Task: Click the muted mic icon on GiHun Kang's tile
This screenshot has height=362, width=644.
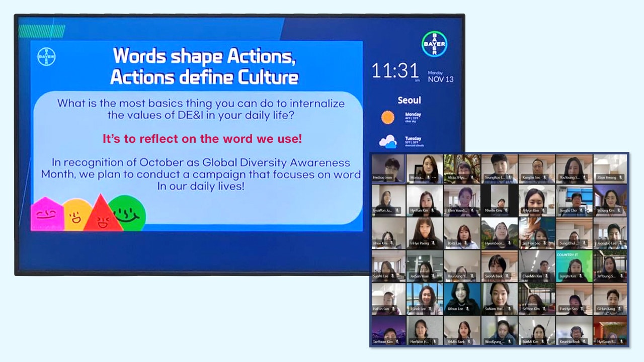Action: (619, 309)
